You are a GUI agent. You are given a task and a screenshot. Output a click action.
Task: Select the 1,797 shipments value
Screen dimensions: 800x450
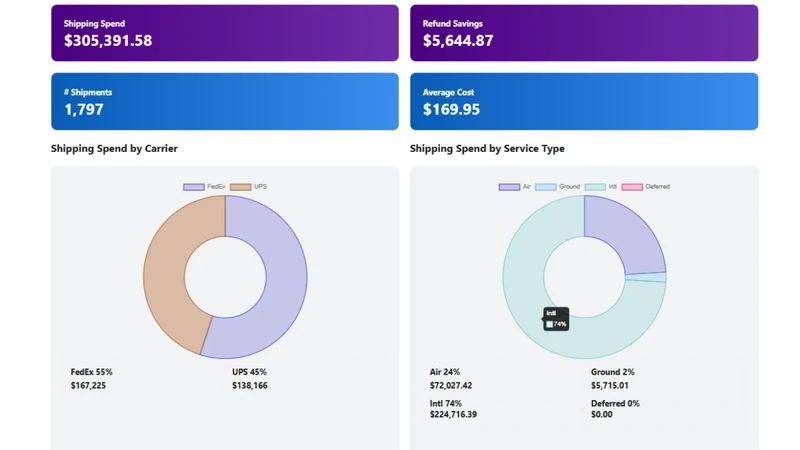pos(84,109)
